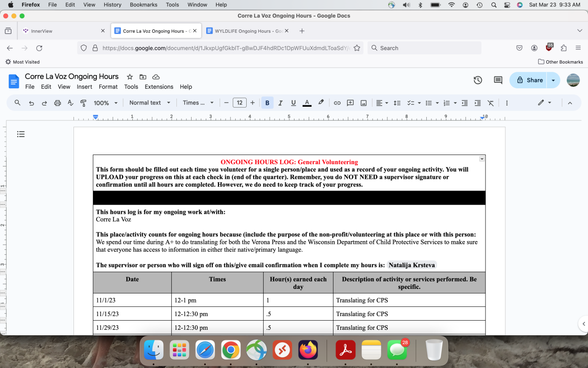Increase indent of the paragraph
Image resolution: width=588 pixels, height=368 pixels.
coord(478,103)
